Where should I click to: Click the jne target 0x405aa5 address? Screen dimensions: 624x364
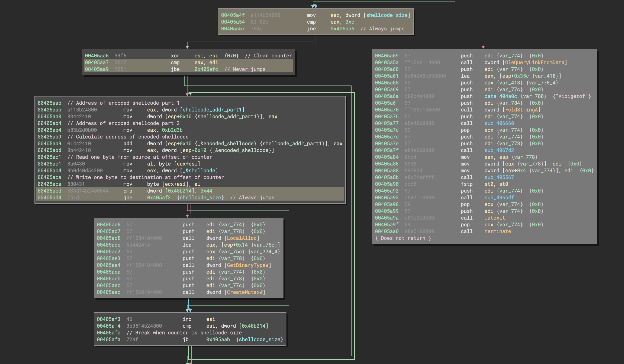click(x=342, y=29)
